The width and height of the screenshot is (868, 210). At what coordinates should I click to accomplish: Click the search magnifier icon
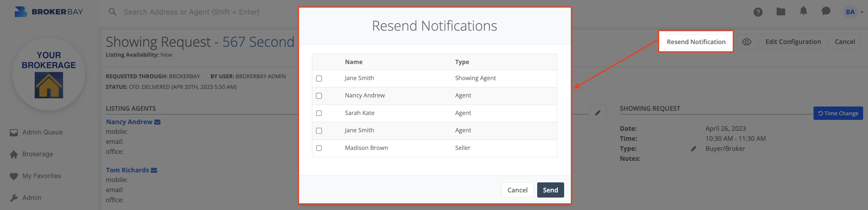(113, 12)
